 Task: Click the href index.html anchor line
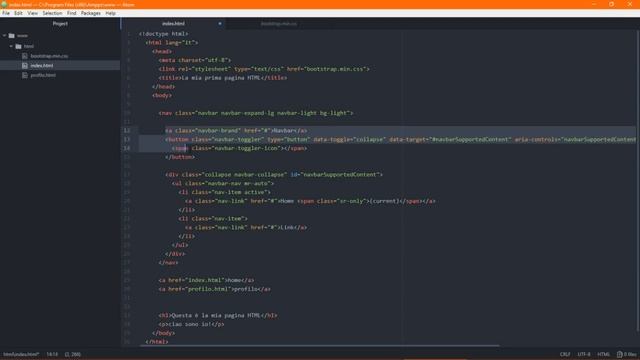tap(207, 280)
